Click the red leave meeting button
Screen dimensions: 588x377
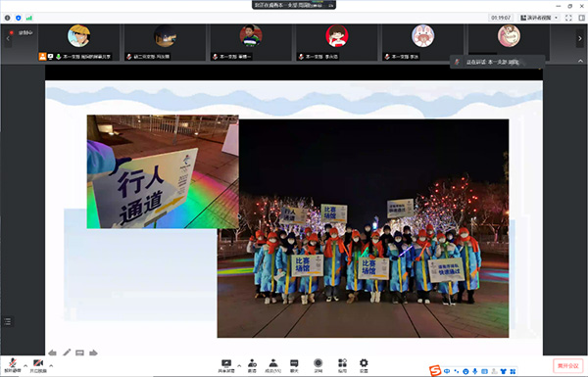[x=567, y=365]
